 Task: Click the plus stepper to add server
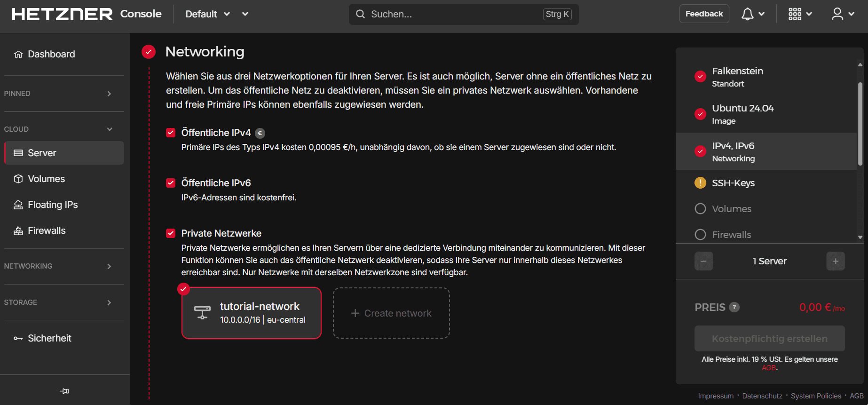pos(835,261)
